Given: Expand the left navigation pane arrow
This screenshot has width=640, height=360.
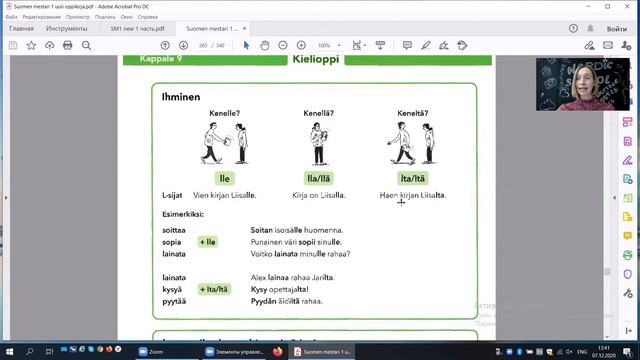Looking at the screenshot, I should [x=6, y=198].
